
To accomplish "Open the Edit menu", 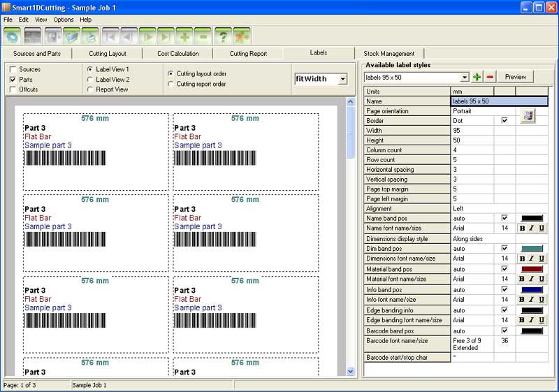I will coord(24,20).
